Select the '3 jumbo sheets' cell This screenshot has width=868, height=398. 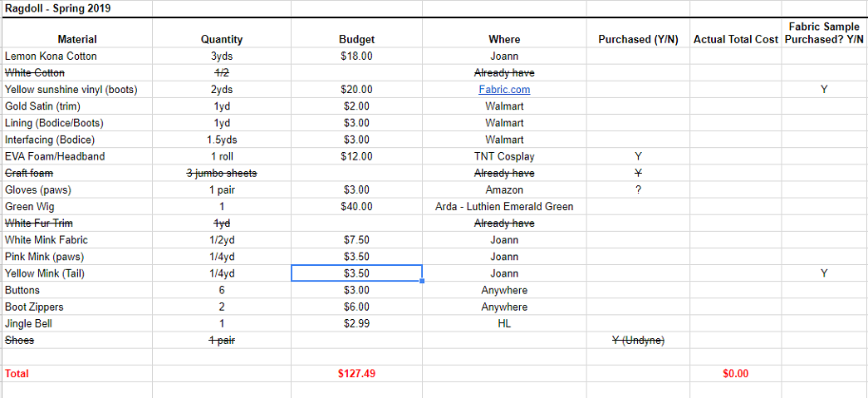[222, 174]
